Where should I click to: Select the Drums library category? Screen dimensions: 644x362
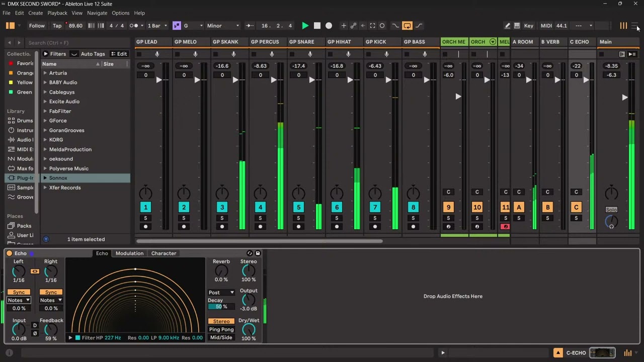click(x=20, y=121)
